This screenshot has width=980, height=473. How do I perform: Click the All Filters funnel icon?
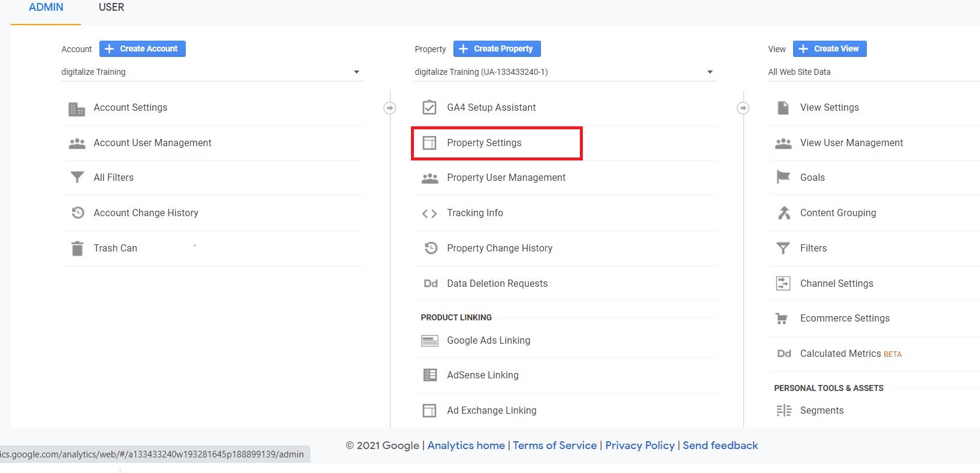[77, 178]
